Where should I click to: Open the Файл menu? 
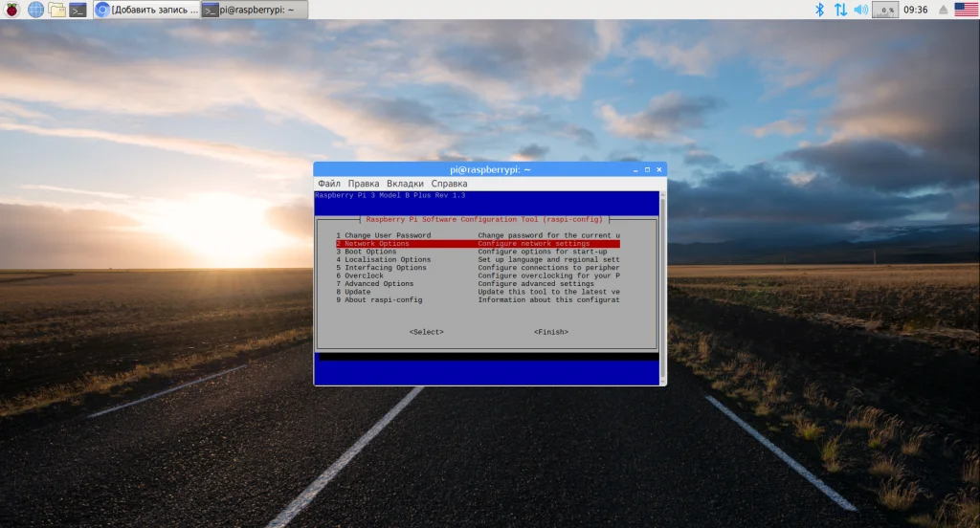coord(329,184)
